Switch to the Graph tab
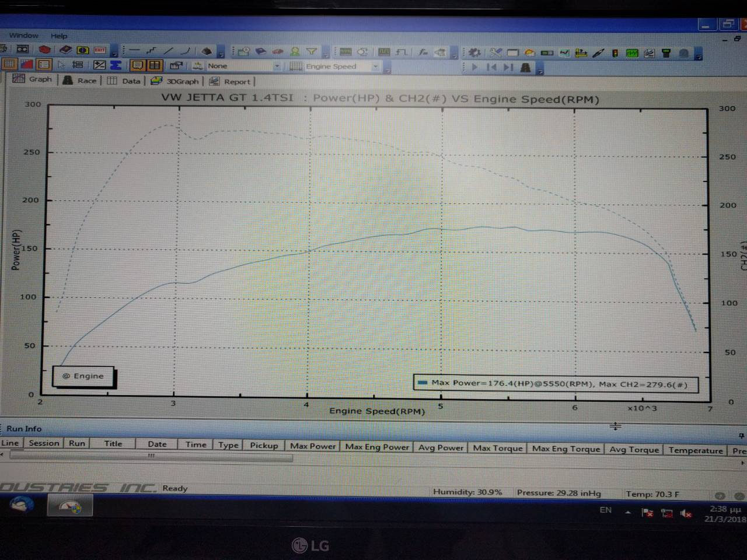747x560 pixels. pyautogui.click(x=33, y=79)
